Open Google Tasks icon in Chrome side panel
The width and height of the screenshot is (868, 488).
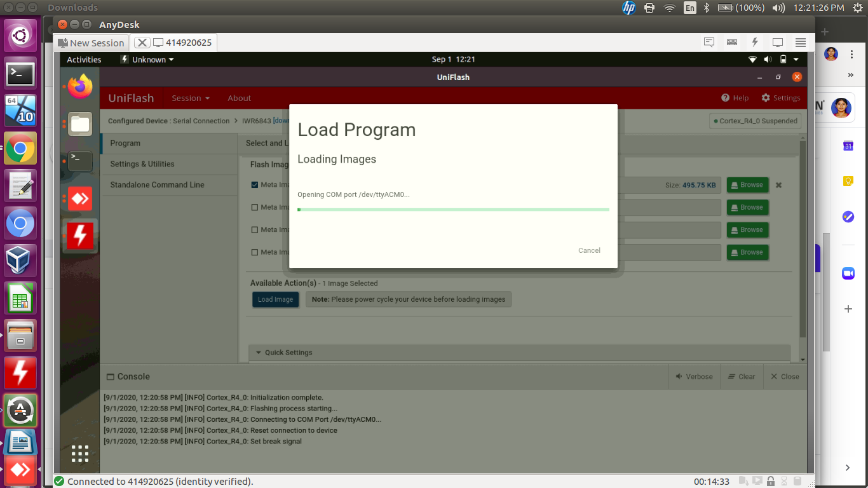click(x=848, y=217)
